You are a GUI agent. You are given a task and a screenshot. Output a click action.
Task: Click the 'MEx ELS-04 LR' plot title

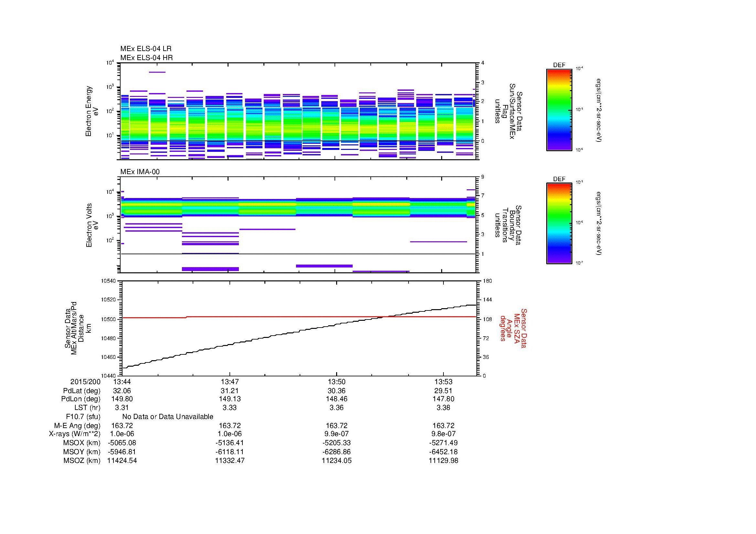[146, 49]
